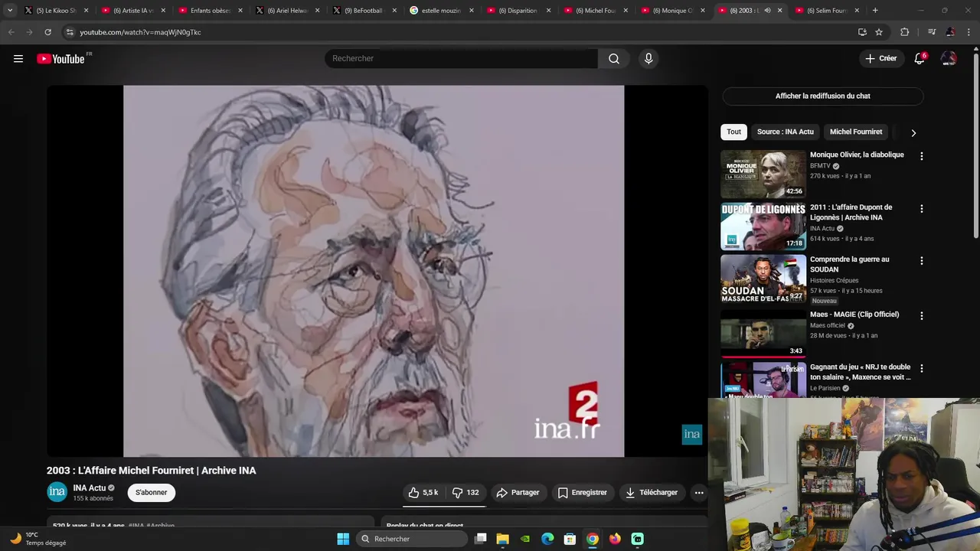This screenshot has width=980, height=551.
Task: Open the new tab plus button
Action: pos(875,11)
